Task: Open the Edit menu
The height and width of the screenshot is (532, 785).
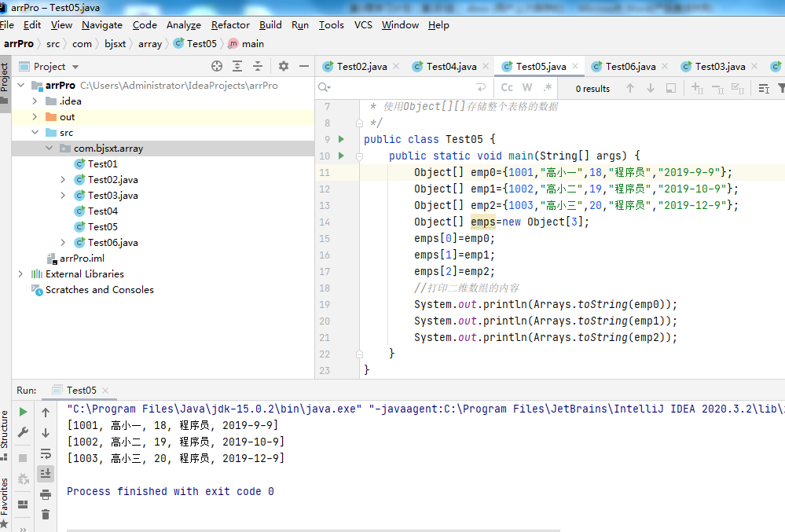Action: point(32,25)
